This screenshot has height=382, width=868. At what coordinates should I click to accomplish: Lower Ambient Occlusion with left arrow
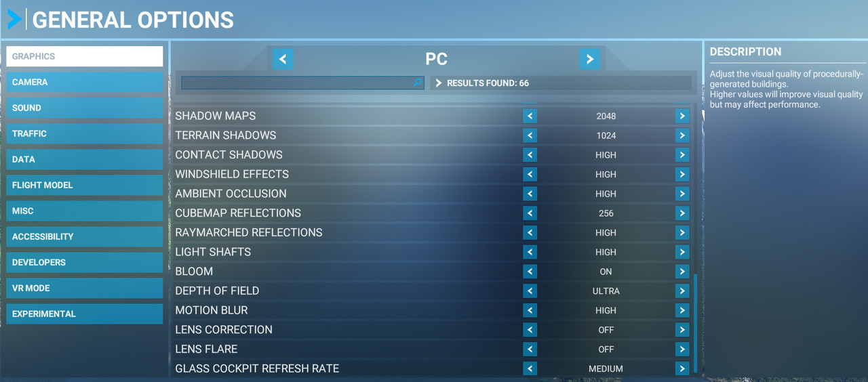(530, 194)
